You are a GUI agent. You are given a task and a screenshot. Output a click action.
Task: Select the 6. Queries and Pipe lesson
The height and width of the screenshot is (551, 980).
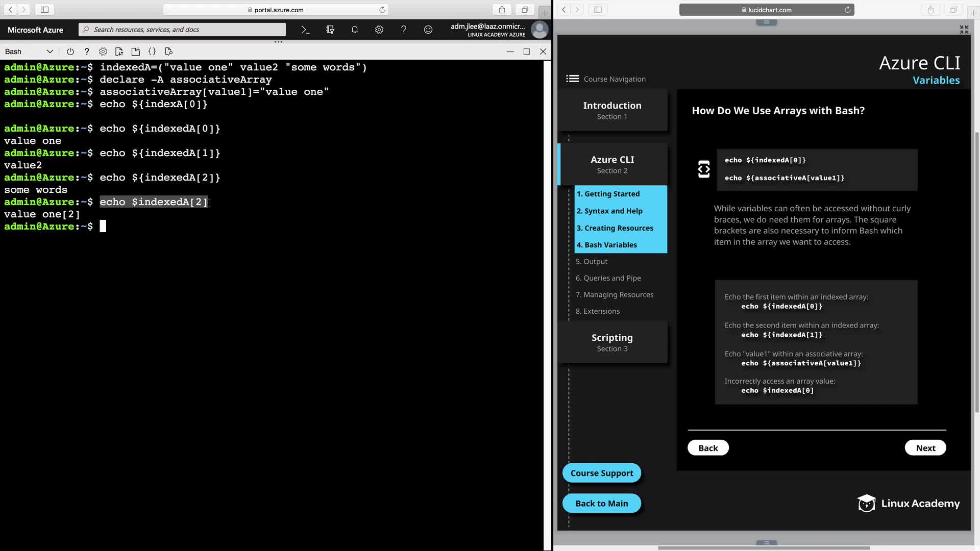[608, 278]
